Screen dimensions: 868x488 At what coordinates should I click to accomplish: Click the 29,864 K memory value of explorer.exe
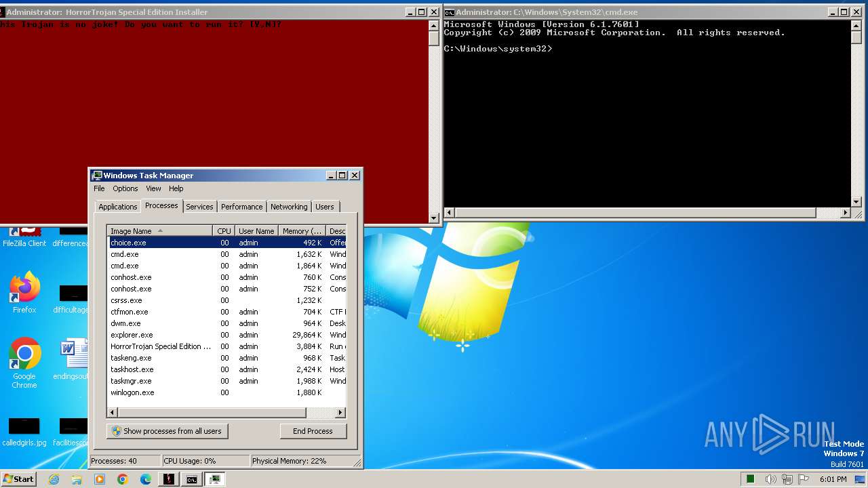click(307, 335)
